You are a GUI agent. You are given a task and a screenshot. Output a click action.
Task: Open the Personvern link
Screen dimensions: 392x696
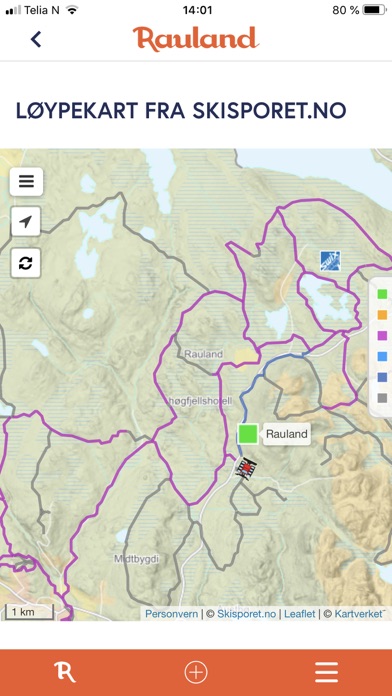point(172,614)
